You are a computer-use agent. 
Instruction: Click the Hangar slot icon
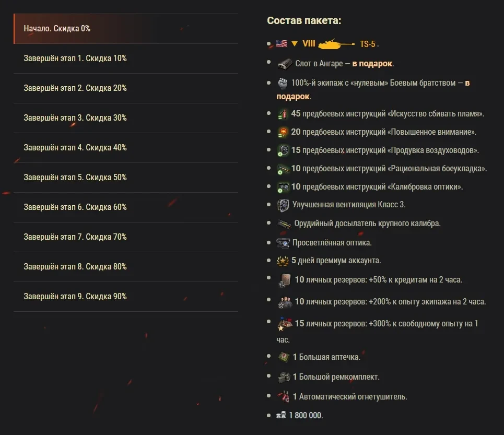(x=284, y=64)
